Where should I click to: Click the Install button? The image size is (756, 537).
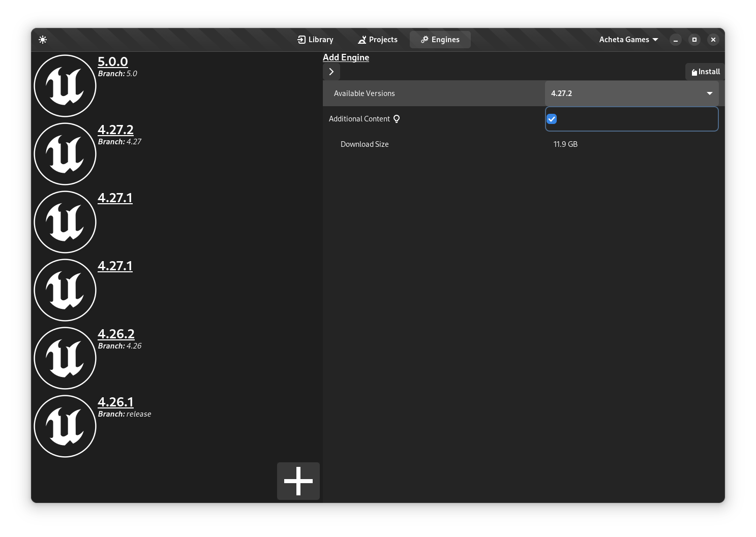tap(705, 72)
